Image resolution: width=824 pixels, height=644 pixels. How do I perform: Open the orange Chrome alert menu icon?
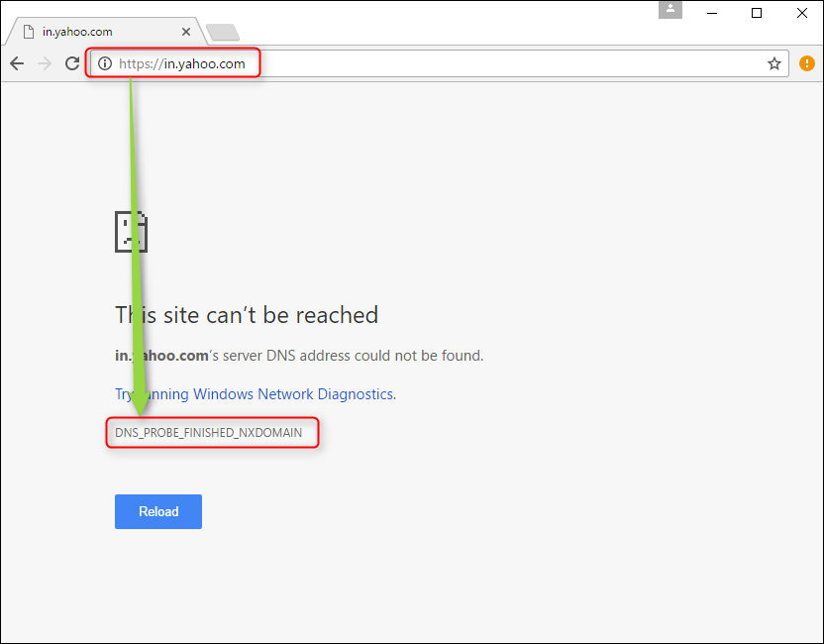[806, 63]
